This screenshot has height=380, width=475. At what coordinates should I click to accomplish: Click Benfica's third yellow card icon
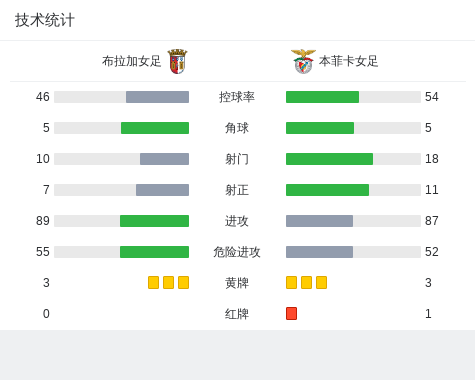(321, 282)
